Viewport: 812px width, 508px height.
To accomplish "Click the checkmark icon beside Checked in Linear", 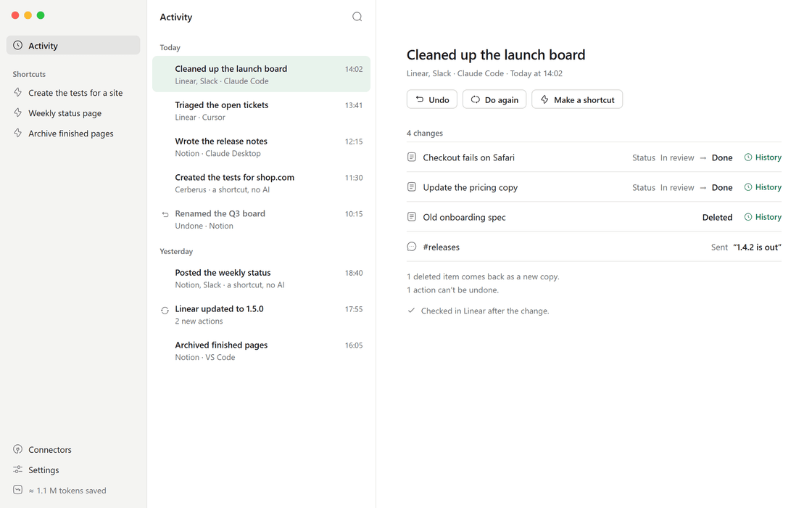I will [411, 311].
